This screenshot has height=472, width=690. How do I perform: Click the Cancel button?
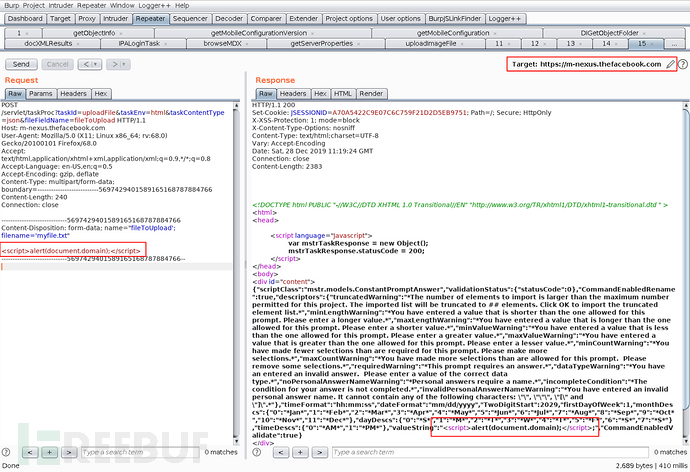[58, 64]
